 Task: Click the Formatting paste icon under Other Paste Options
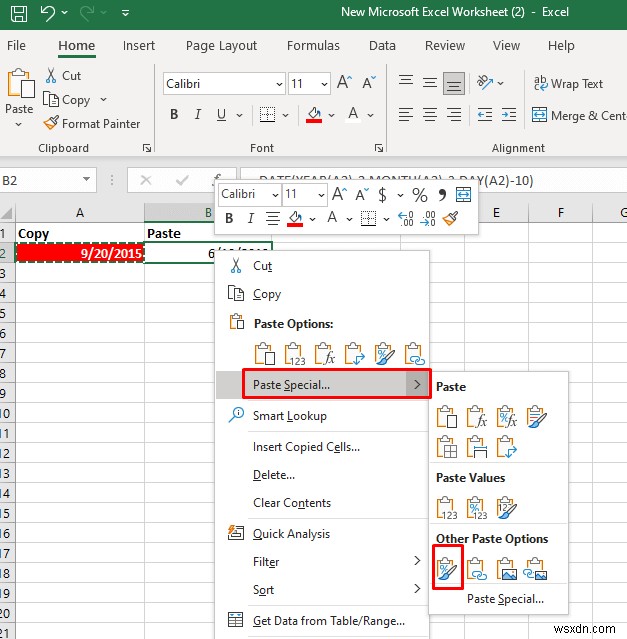tap(447, 568)
